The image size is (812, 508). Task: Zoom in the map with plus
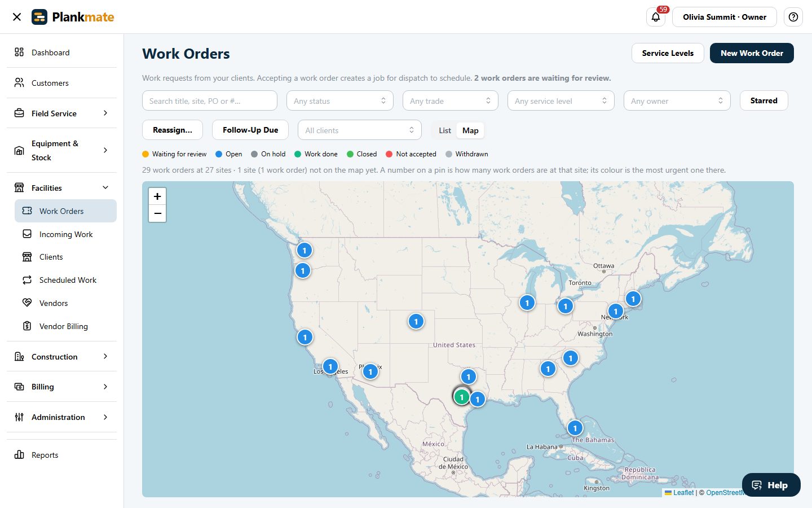(157, 196)
